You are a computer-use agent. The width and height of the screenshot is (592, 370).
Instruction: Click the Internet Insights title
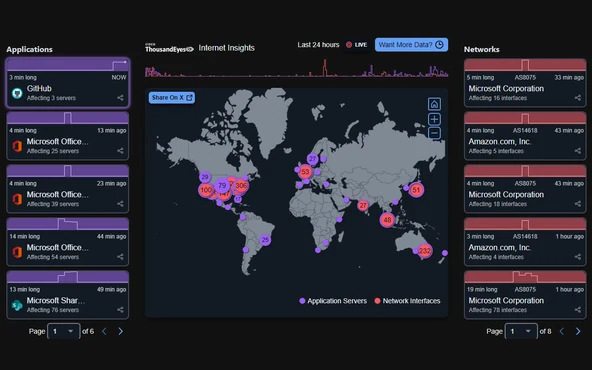coord(227,48)
